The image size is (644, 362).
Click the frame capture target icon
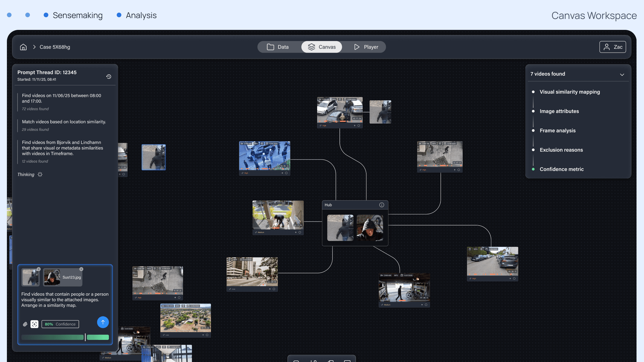click(x=34, y=324)
